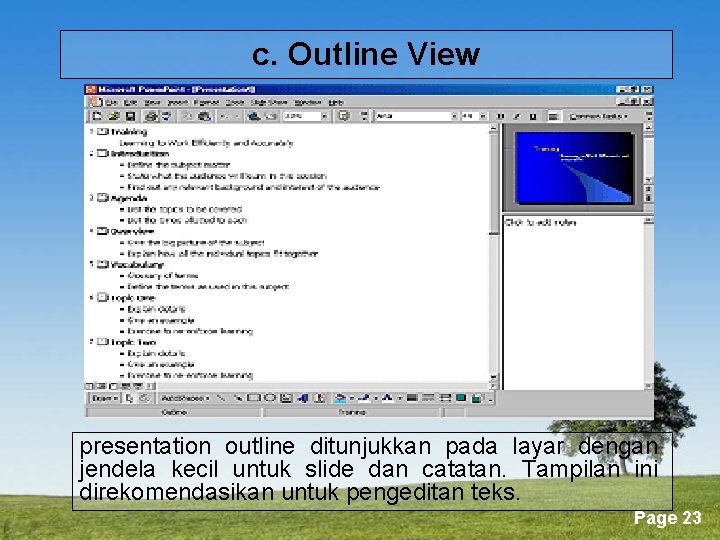Toggle Underline formatting
720x540 pixels.
tap(533, 116)
